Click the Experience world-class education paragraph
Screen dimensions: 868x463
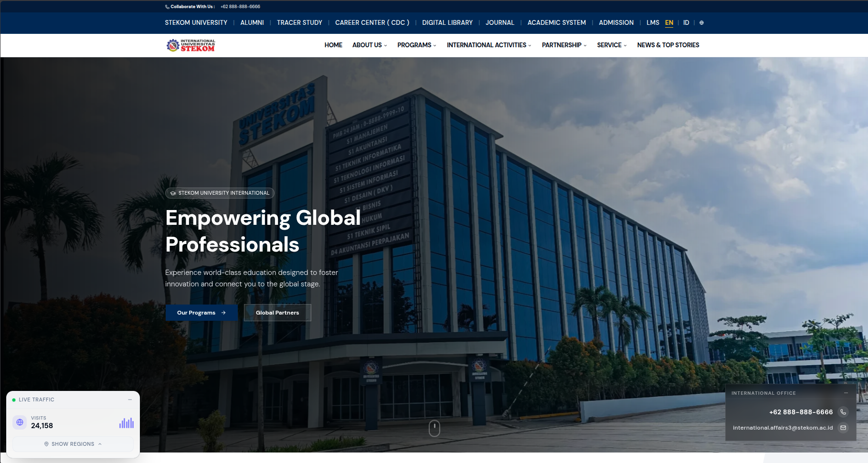(252, 278)
